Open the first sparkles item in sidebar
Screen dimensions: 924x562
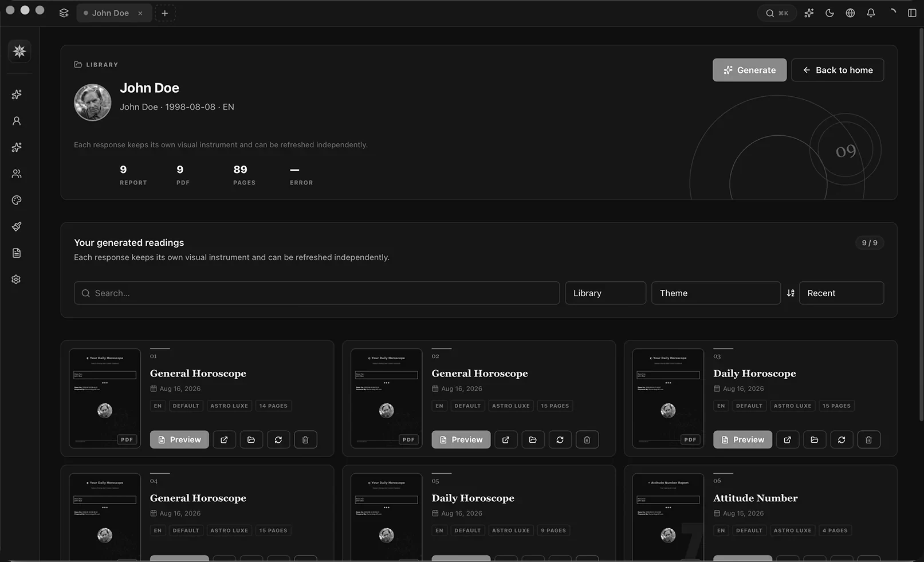pos(17,95)
